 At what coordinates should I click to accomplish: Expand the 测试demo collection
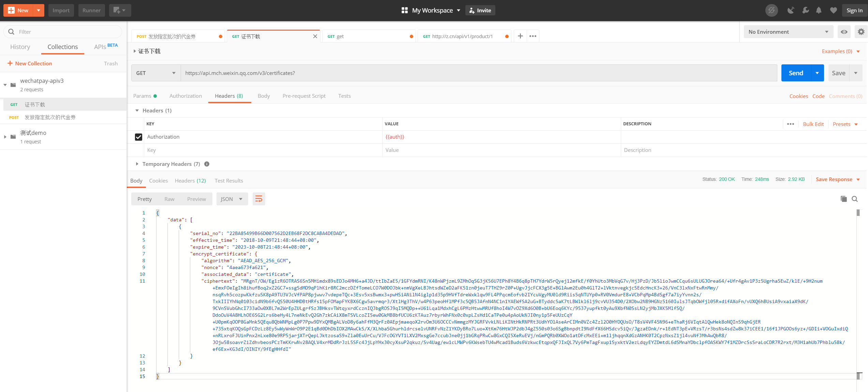(5, 137)
